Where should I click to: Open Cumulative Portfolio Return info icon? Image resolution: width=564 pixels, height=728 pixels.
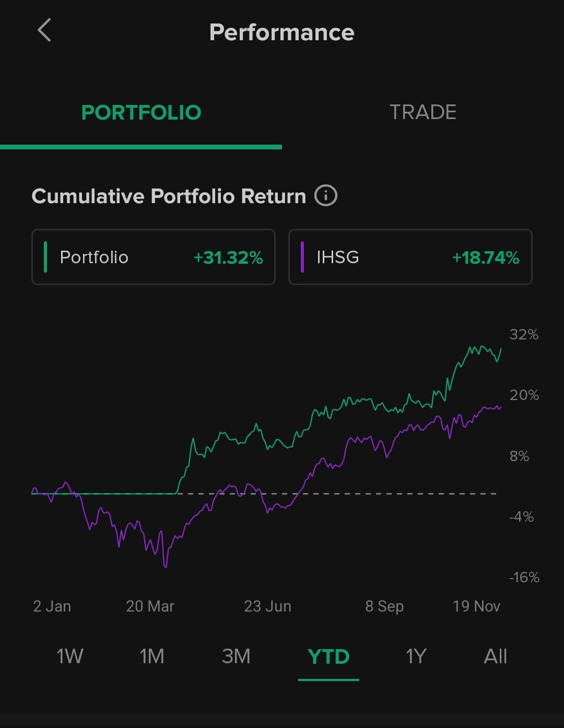pyautogui.click(x=326, y=196)
